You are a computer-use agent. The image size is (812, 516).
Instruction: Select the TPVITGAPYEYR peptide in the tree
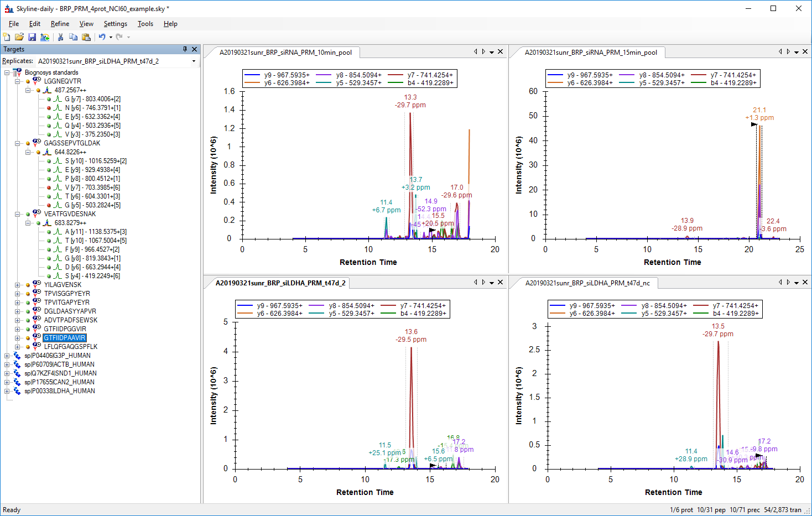click(x=67, y=303)
